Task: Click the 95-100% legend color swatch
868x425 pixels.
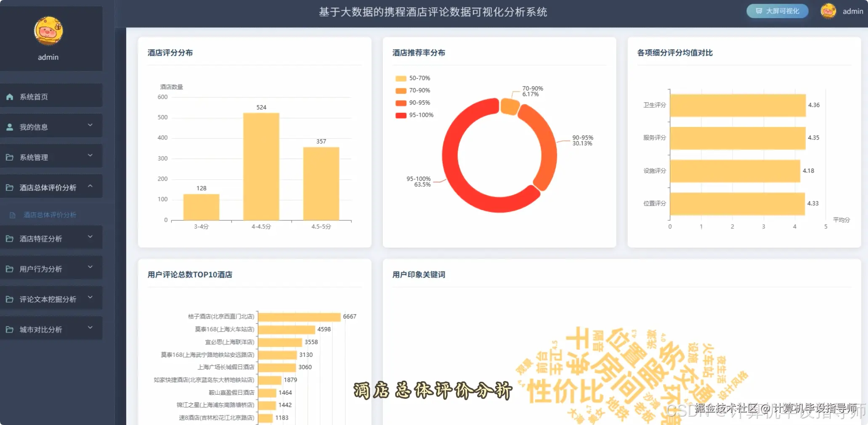Action: (401, 116)
